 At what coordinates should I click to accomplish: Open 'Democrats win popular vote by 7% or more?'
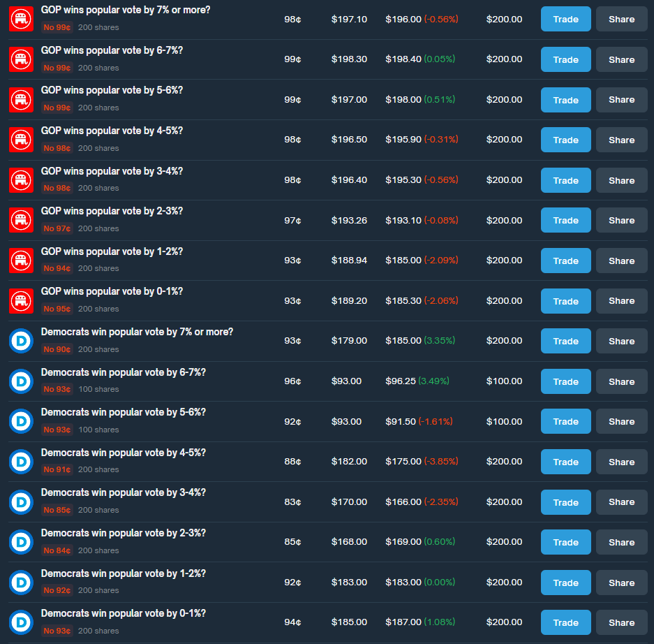tap(137, 332)
